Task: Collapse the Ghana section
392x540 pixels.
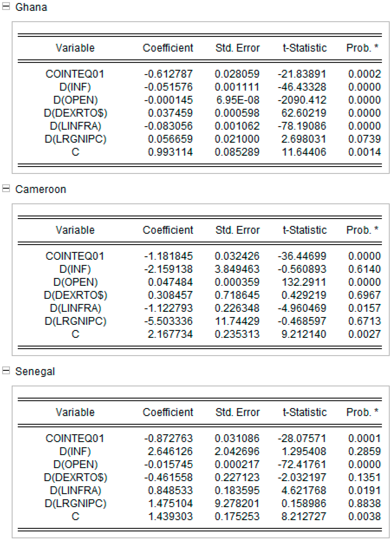Action: [6, 6]
